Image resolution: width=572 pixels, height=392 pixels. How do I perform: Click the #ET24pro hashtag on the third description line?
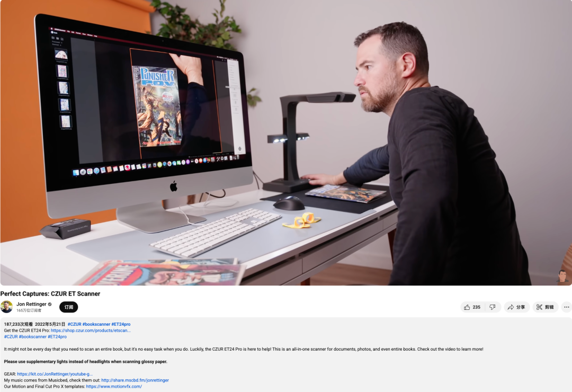(x=57, y=336)
